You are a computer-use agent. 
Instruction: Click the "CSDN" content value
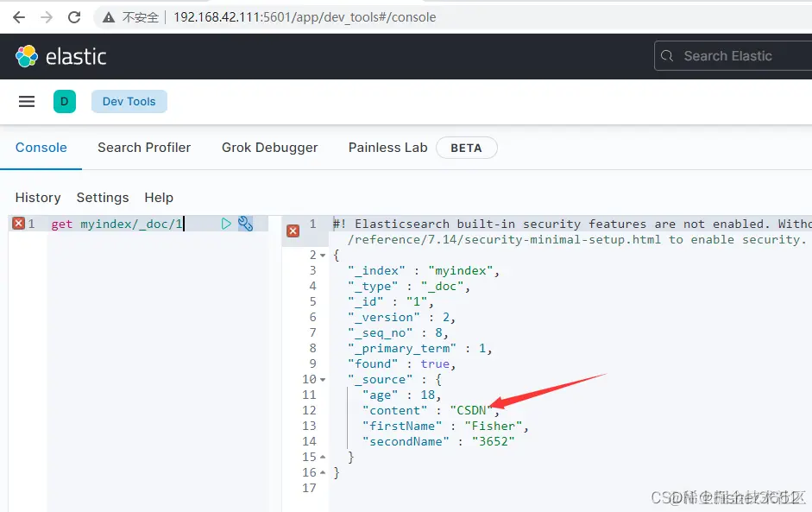[471, 410]
